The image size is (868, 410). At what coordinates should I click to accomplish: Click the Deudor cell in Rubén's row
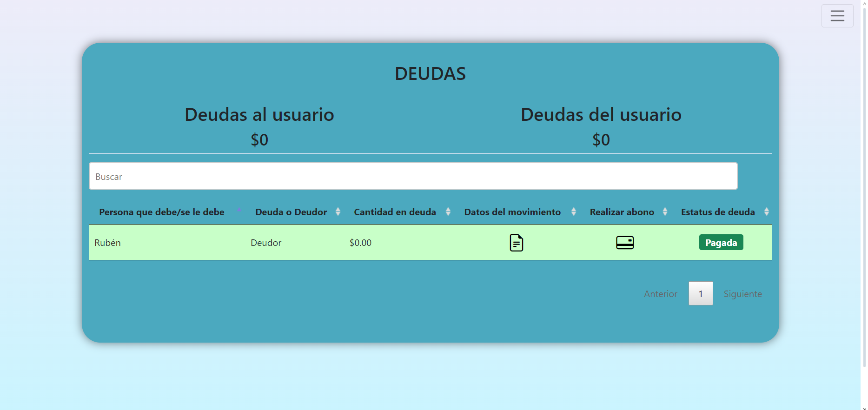[266, 243]
